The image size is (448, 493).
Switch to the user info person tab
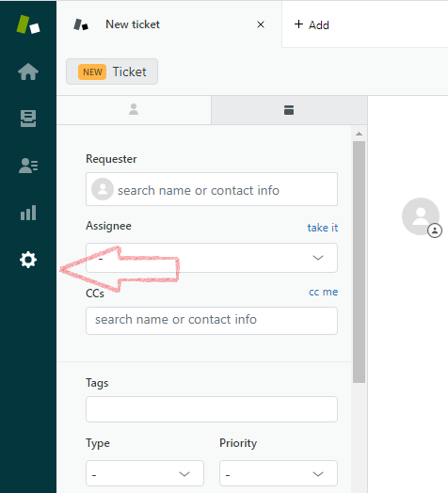[x=134, y=109]
